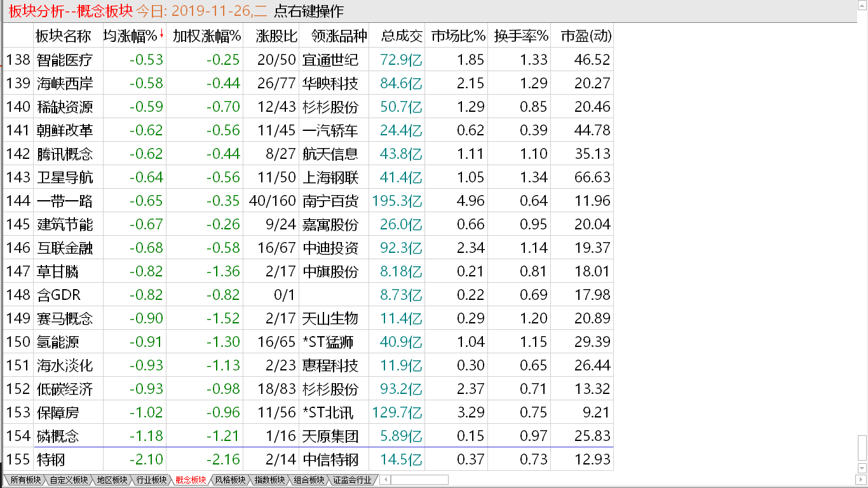Select the 智能医疗 sector row
868x488 pixels.
coord(308,60)
